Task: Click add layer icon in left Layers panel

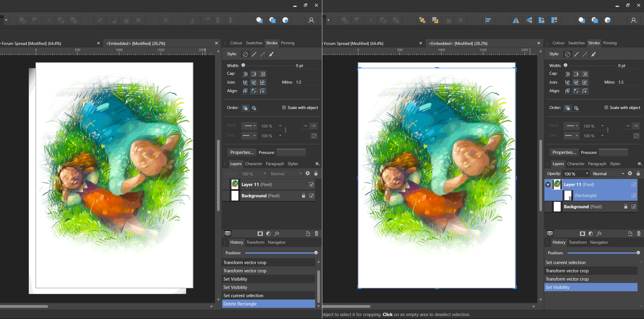Action: (308, 234)
